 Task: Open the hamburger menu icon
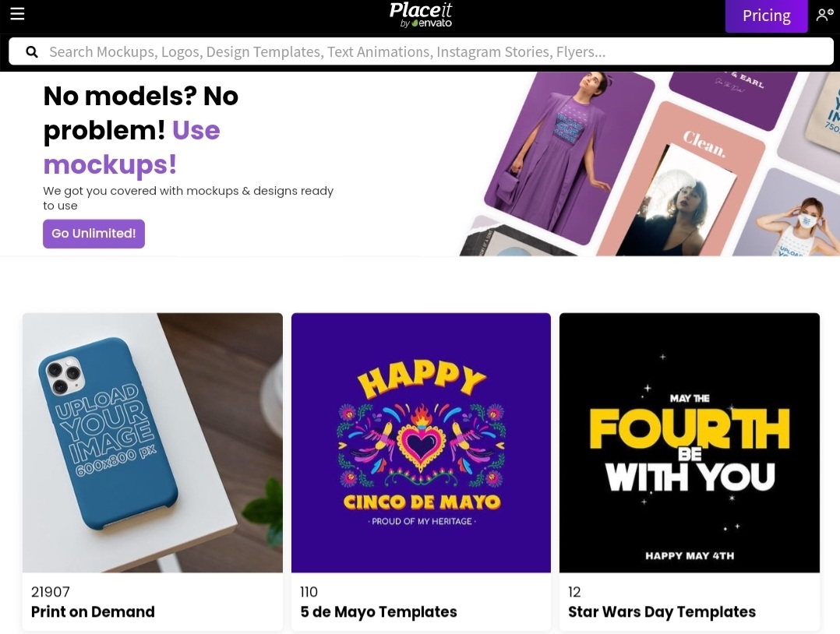tap(17, 13)
